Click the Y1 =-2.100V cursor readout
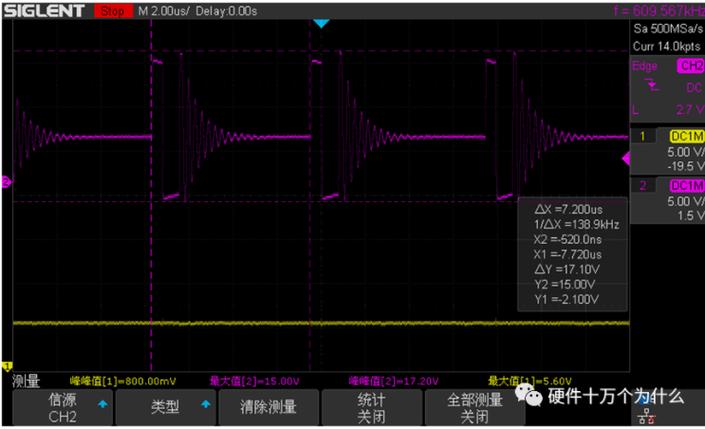 point(567,299)
